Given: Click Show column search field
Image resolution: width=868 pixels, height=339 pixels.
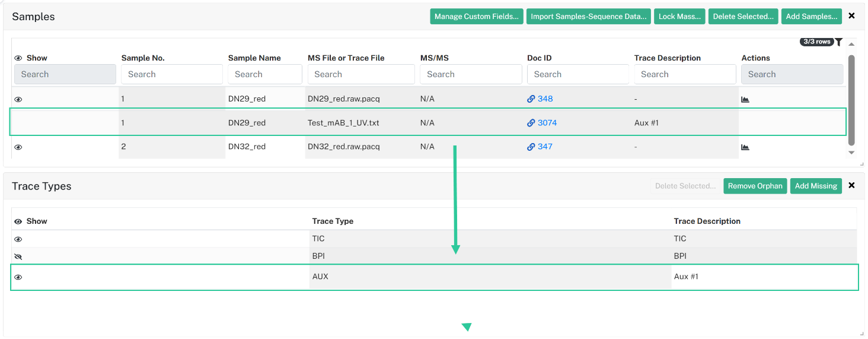Looking at the screenshot, I should click(x=65, y=74).
